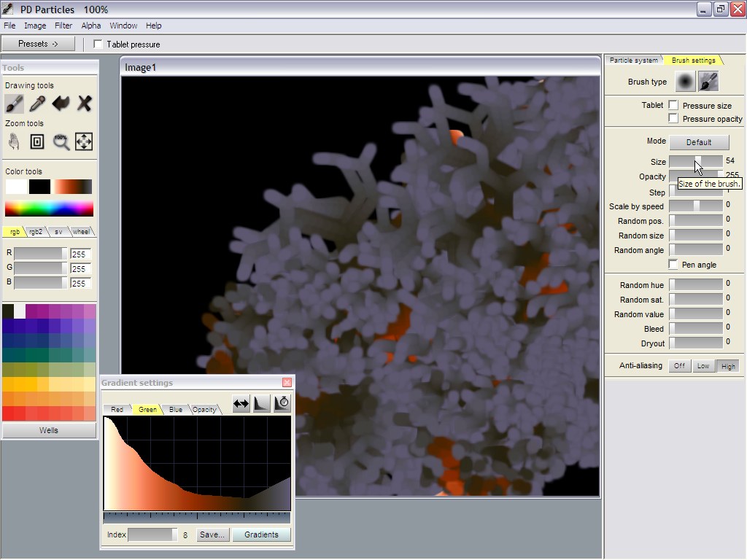Viewport: 747px width, 560px height.
Task: Set anti-aliasing to Low
Action: tap(703, 366)
